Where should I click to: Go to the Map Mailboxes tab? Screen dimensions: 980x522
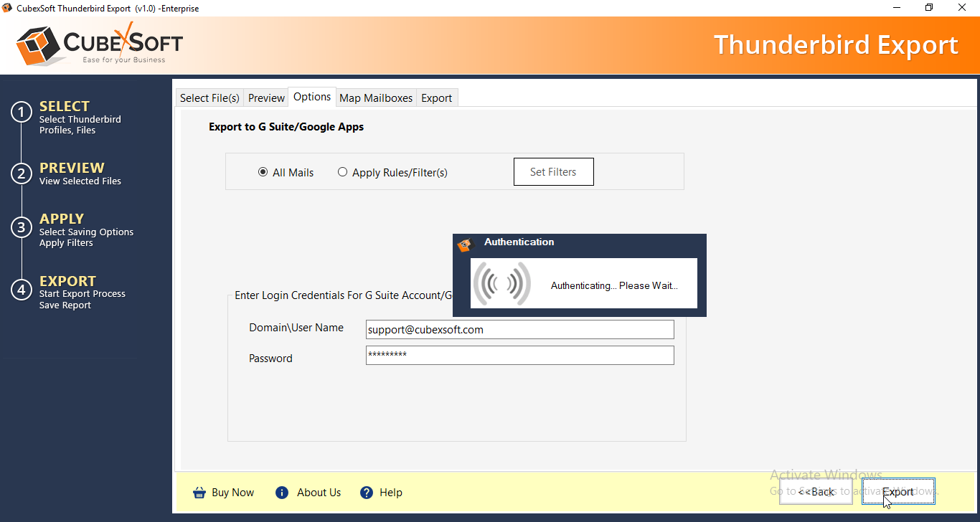[x=376, y=98]
